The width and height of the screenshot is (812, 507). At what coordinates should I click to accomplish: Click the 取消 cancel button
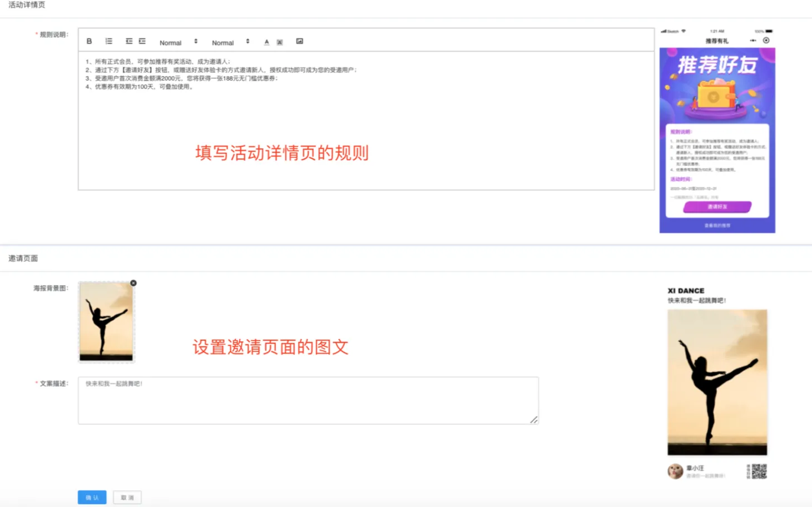tap(127, 498)
